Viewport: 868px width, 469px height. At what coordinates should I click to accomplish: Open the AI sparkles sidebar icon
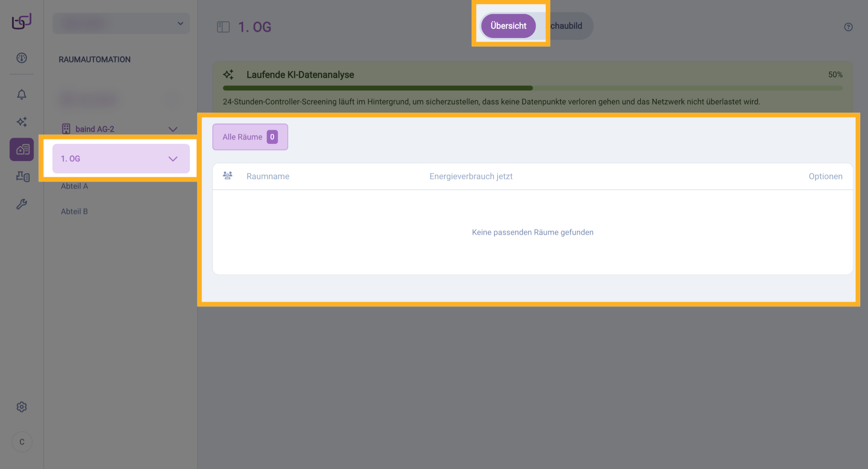point(22,122)
